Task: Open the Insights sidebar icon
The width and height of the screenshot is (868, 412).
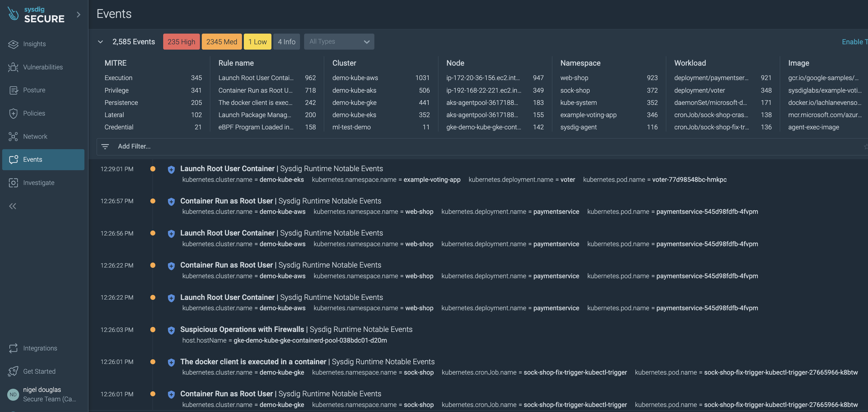Action: [x=13, y=44]
